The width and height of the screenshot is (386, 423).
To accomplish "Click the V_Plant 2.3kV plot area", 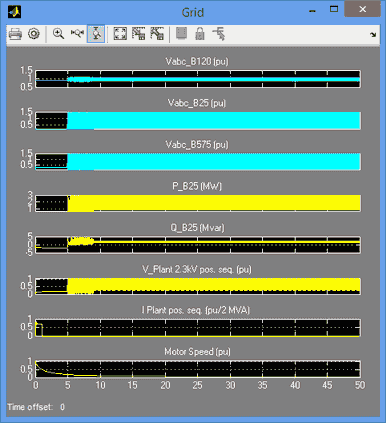I will pos(198,286).
